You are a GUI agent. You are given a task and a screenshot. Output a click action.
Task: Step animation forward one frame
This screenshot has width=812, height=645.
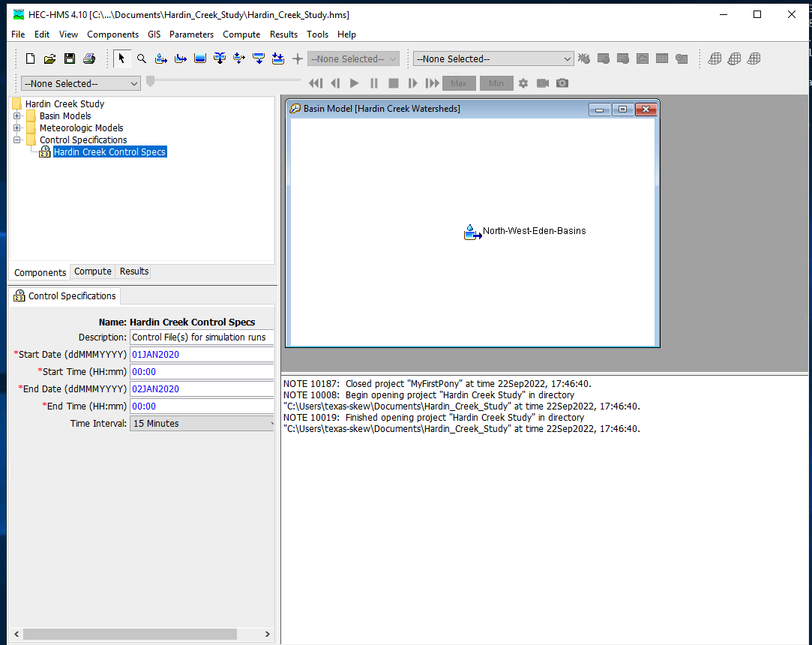(412, 83)
